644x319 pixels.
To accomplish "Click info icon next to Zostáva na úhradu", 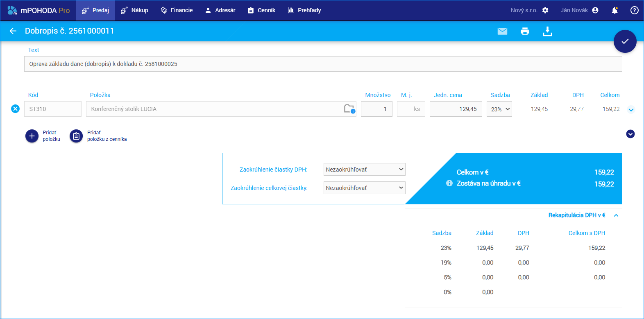I will (x=449, y=183).
